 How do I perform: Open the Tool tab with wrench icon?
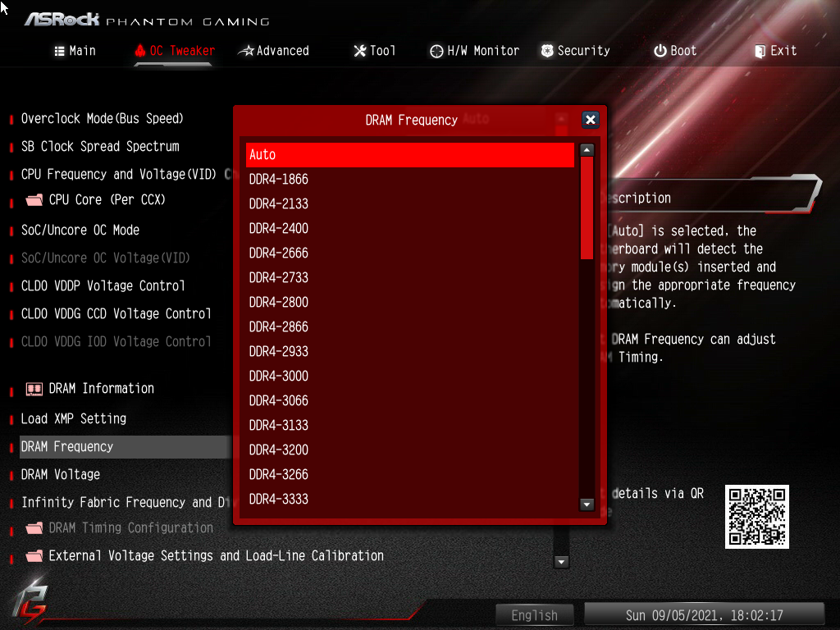(374, 51)
